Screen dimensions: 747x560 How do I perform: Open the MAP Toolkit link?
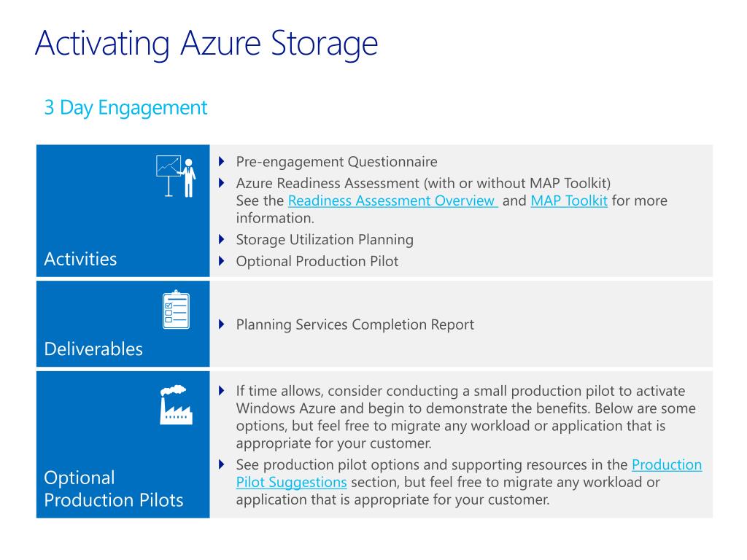[x=569, y=201]
